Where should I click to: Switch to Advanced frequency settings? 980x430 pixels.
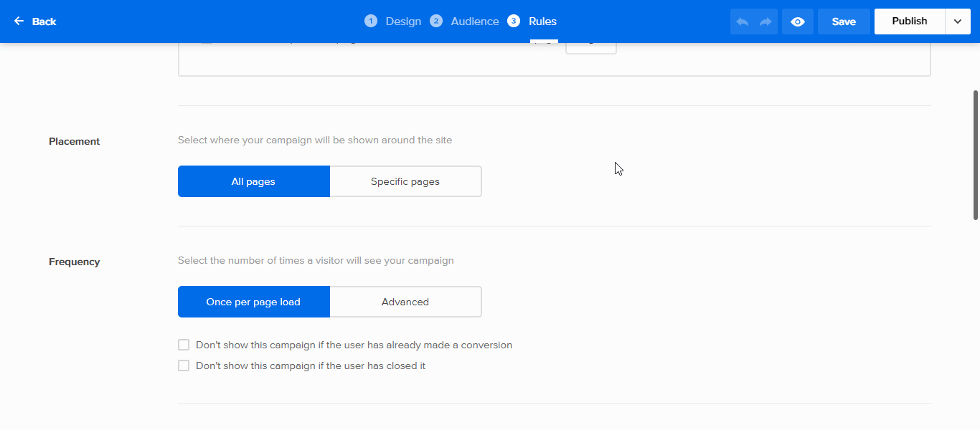click(x=405, y=302)
